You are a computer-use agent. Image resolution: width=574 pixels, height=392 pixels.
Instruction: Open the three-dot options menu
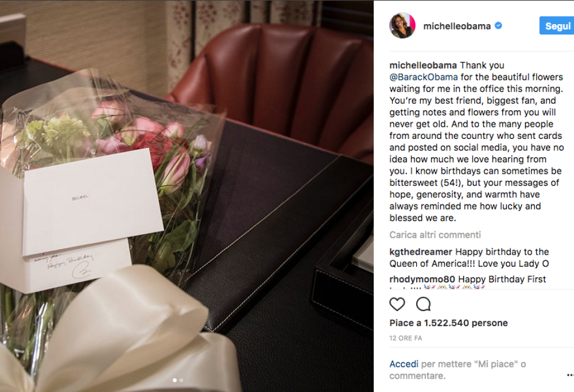(x=571, y=375)
